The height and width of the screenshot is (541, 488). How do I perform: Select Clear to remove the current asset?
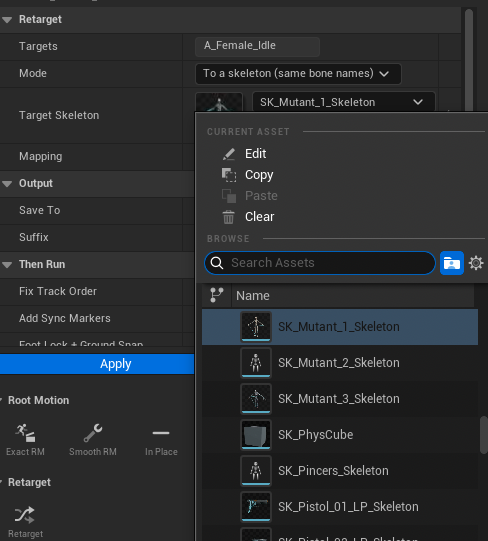(x=259, y=217)
